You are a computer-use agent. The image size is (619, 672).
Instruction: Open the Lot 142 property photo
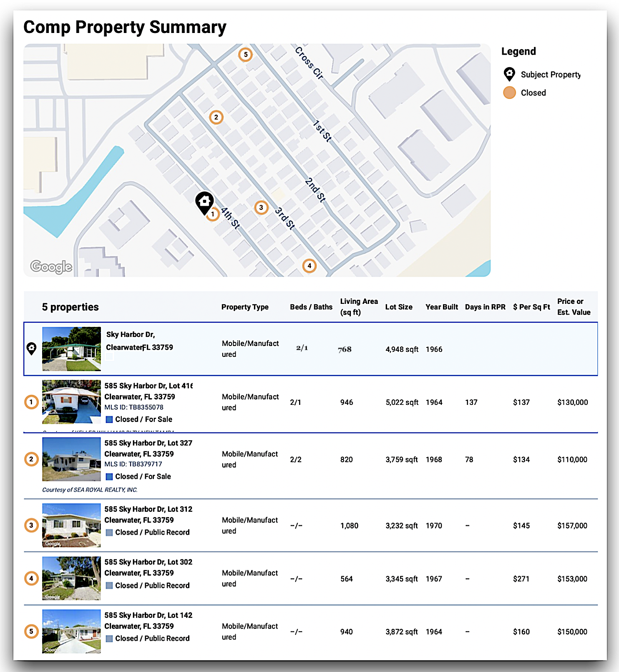point(71,631)
